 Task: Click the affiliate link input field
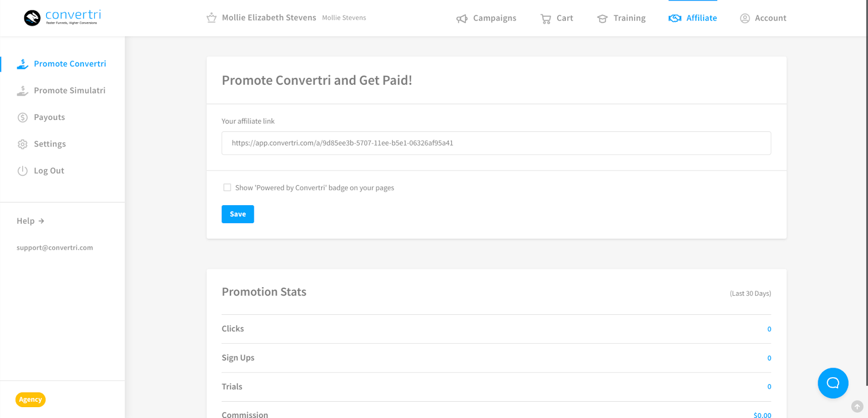coord(496,143)
